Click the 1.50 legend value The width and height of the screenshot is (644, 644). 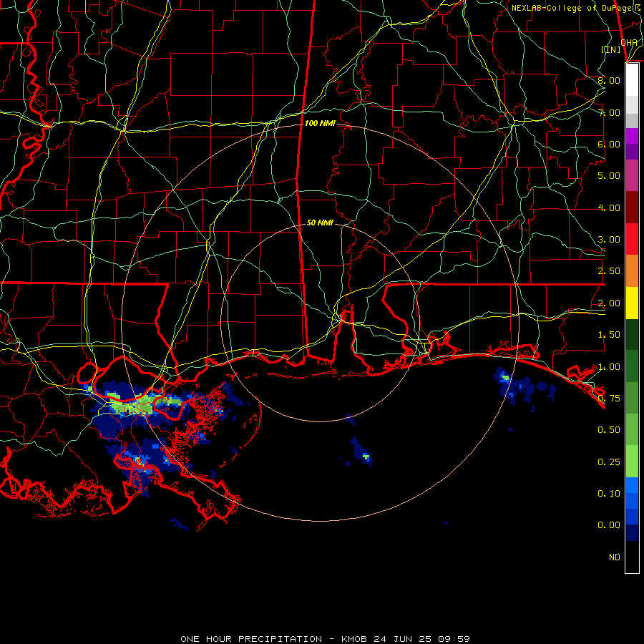coord(609,335)
